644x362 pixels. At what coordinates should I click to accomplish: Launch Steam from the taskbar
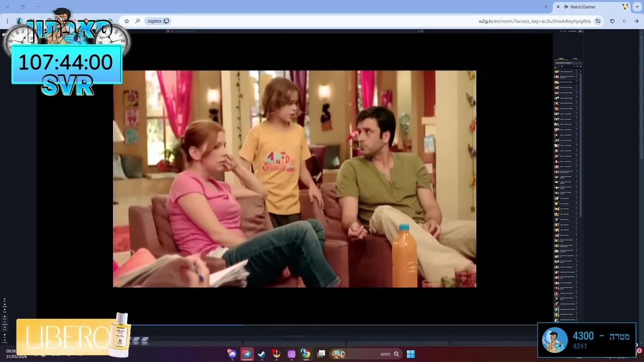(262, 354)
